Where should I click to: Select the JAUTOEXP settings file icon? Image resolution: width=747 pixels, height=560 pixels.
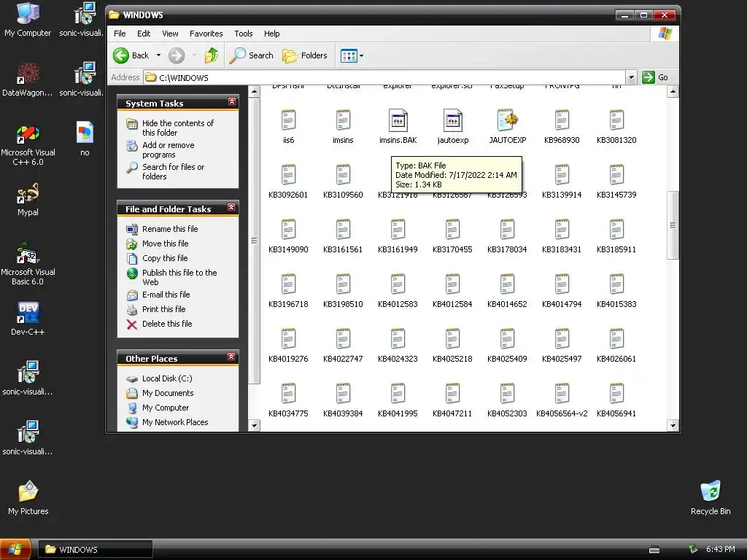pos(508,120)
